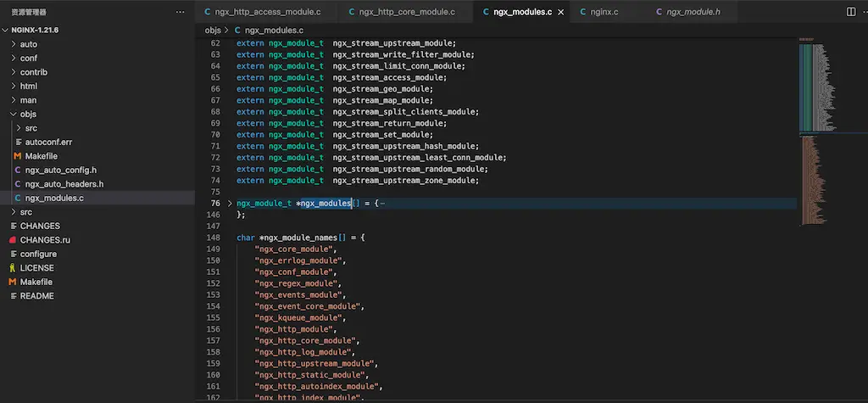Click objs in the breadcrumb path

click(x=213, y=30)
